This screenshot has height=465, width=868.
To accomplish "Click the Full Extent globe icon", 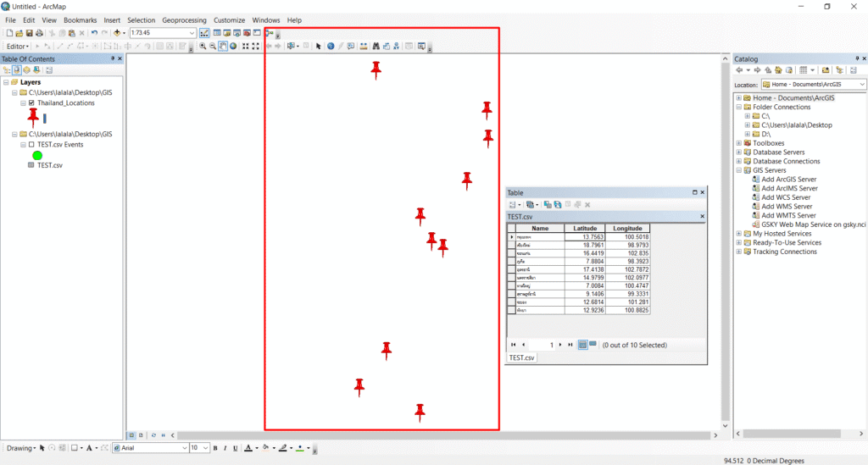I will tap(233, 47).
